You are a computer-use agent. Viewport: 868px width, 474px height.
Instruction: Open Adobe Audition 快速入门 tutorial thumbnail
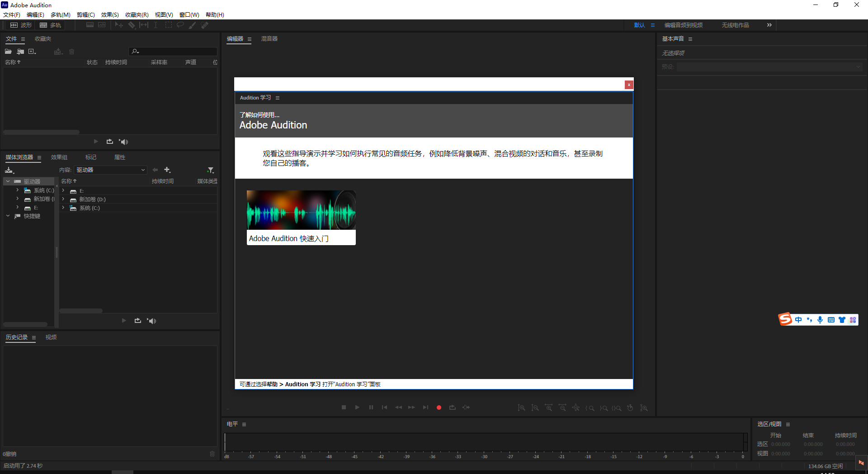click(301, 218)
